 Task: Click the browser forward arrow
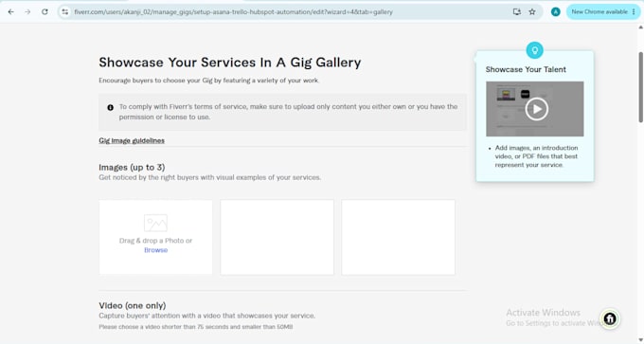pos(27,12)
